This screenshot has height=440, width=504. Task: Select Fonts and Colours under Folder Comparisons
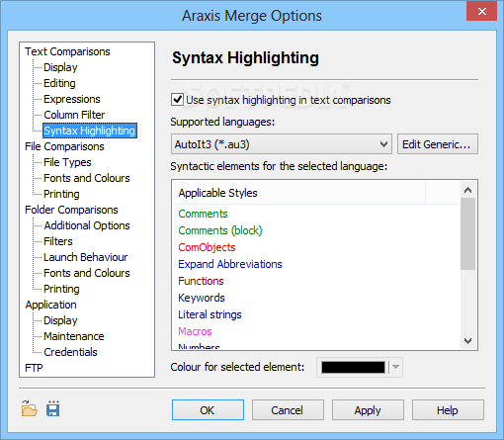click(87, 273)
